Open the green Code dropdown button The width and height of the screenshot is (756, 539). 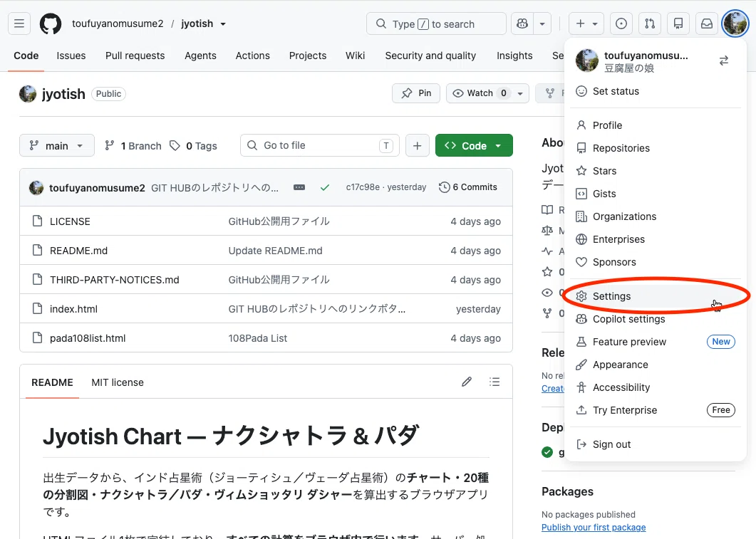pyautogui.click(x=474, y=145)
